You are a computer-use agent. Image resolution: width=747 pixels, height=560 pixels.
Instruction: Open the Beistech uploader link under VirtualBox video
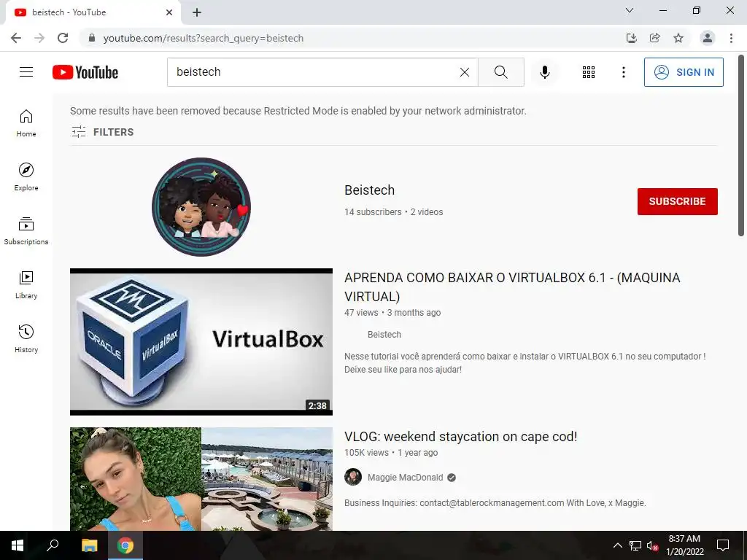pyautogui.click(x=384, y=335)
